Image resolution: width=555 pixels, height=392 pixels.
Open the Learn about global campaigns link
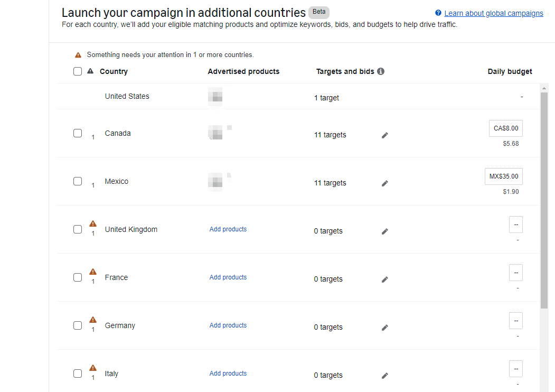click(493, 13)
